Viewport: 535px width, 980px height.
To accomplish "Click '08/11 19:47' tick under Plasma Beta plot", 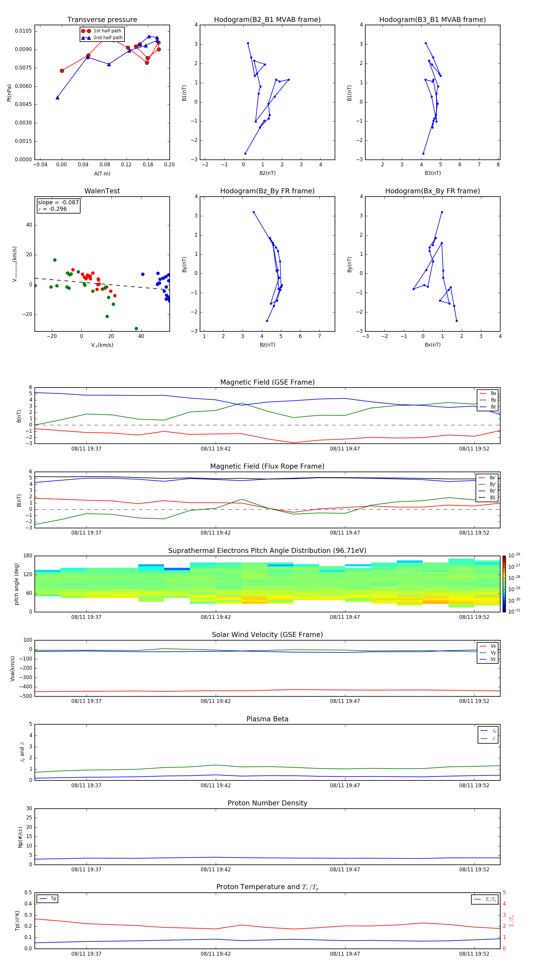I will pyautogui.click(x=345, y=785).
